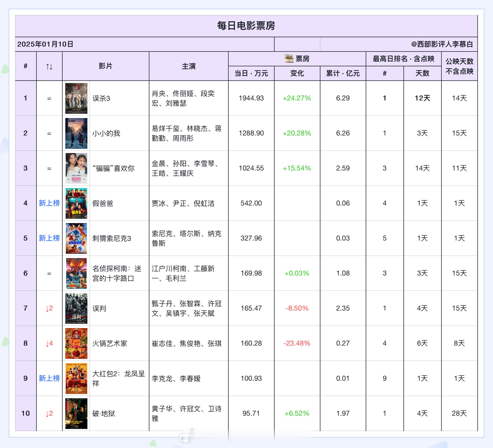Open the 火锅艺术家 poster thumbnail
This screenshot has width=493, height=448.
click(76, 343)
